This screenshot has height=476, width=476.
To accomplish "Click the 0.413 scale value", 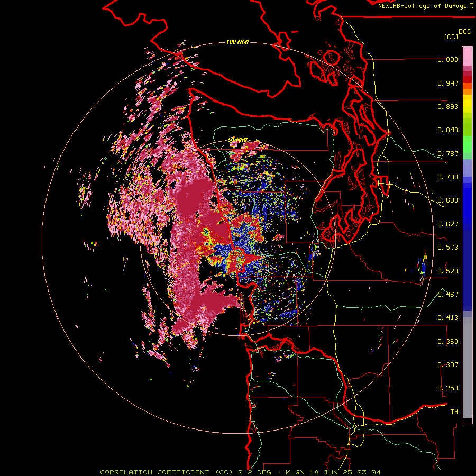I will [448, 318].
